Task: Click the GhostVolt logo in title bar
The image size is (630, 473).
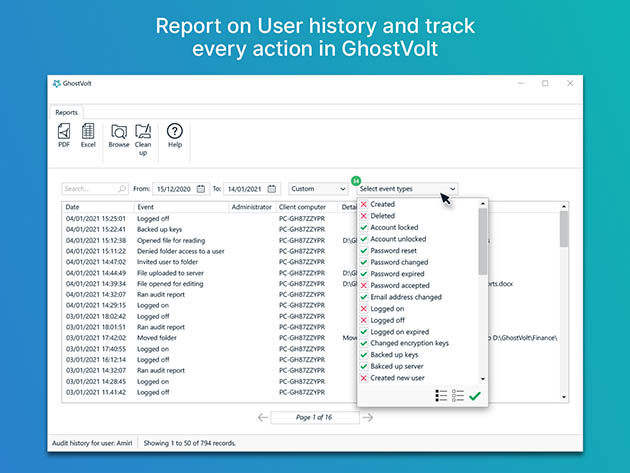Action: tap(57, 84)
